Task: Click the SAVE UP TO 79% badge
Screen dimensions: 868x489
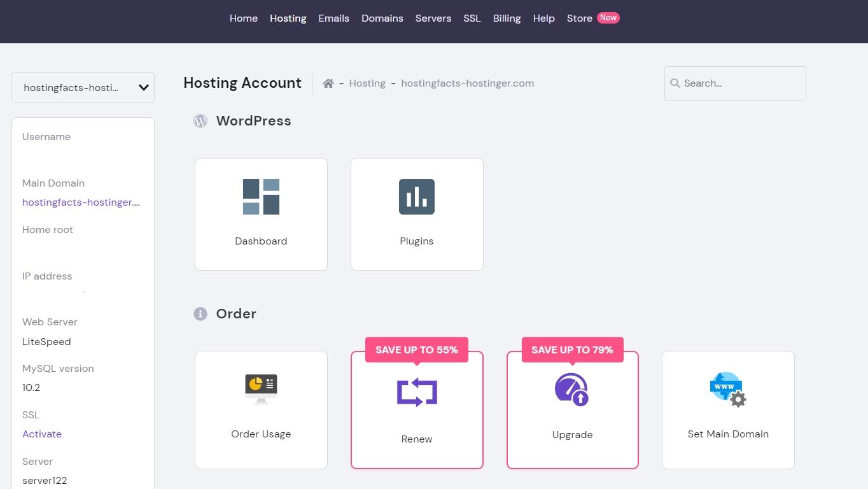Action: pyautogui.click(x=573, y=350)
